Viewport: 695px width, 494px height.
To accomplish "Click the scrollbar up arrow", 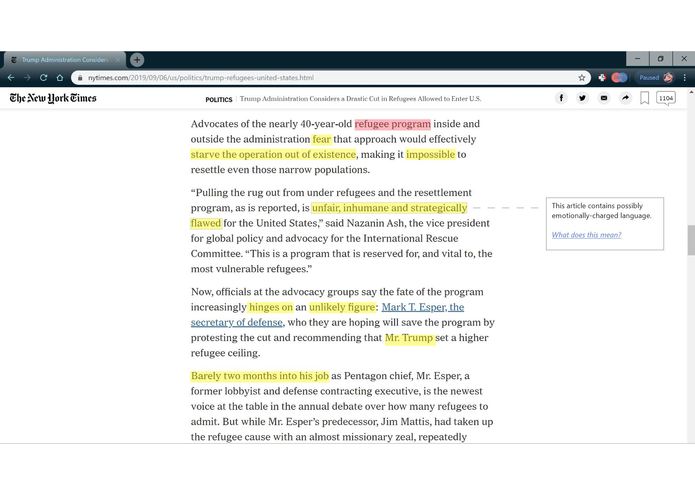I will [691, 92].
